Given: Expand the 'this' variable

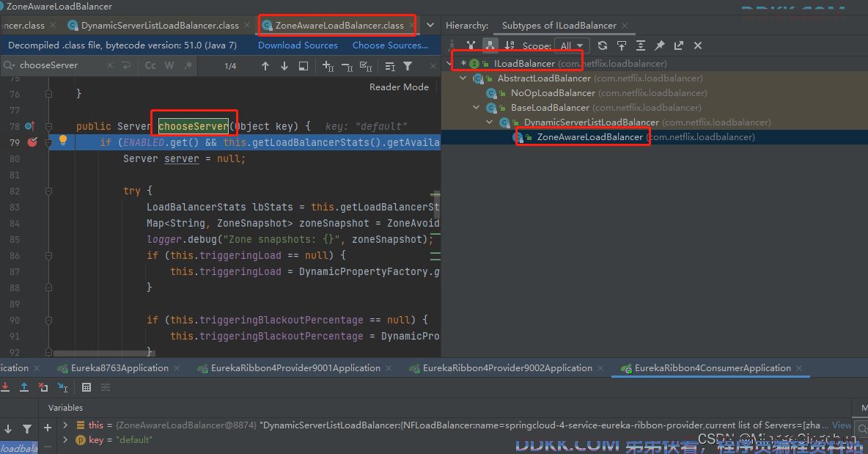Looking at the screenshot, I should point(65,425).
